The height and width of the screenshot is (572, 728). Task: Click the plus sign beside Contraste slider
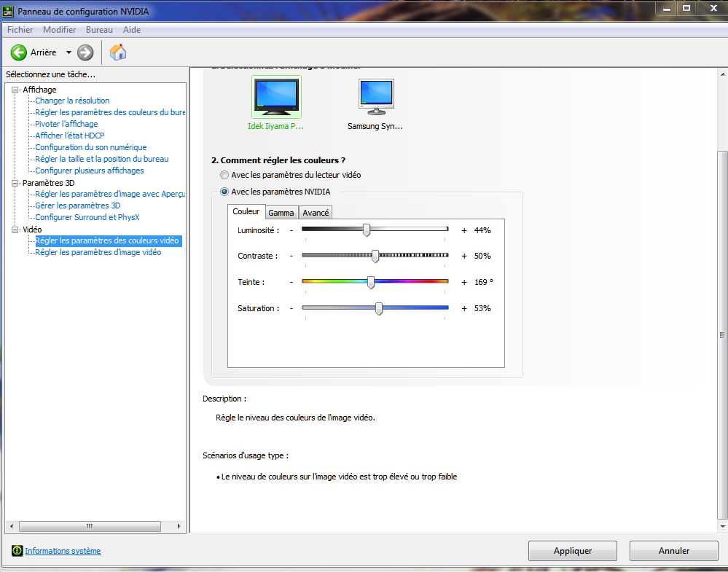tap(463, 256)
